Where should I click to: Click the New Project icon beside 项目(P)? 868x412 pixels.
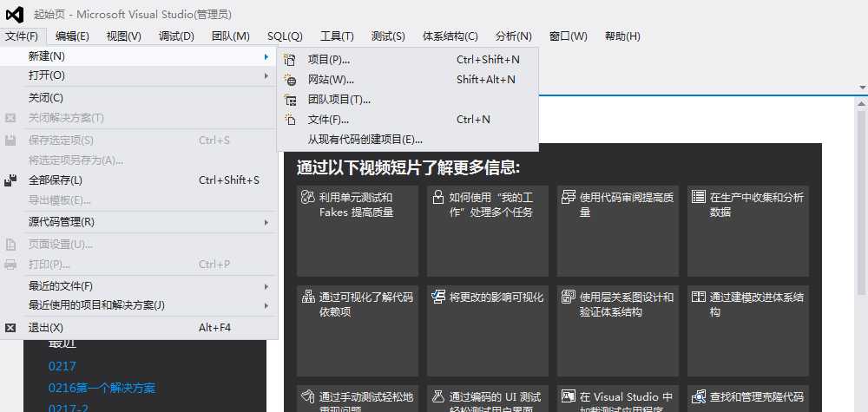(290, 60)
